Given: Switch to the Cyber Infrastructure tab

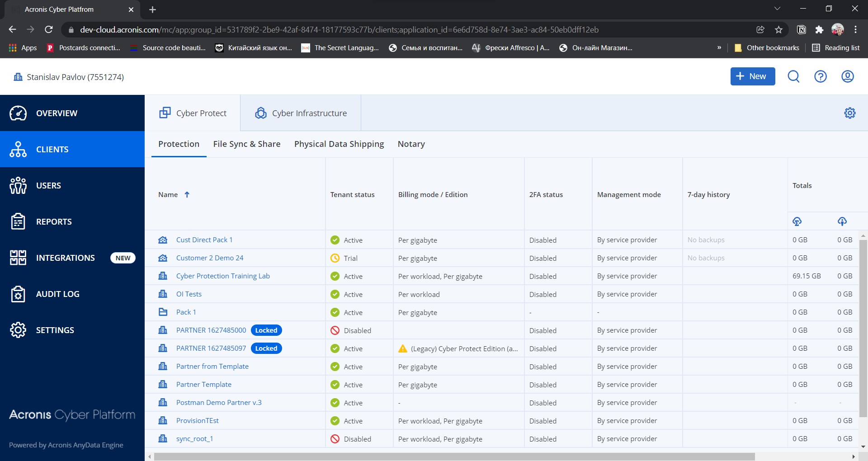Looking at the screenshot, I should coord(301,113).
